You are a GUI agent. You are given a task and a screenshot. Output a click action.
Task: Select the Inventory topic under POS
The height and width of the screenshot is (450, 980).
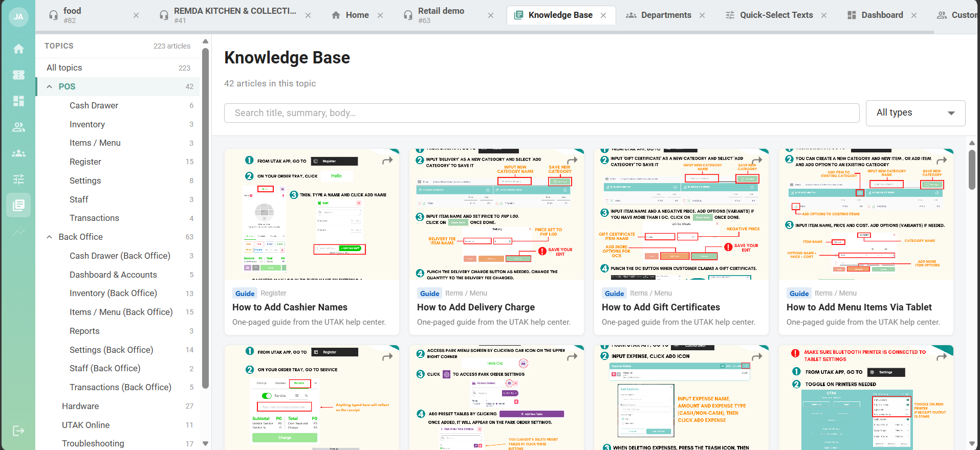pos(118,124)
